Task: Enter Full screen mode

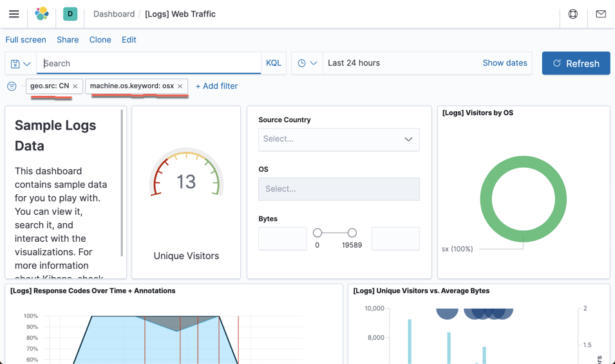Action: 26,40
